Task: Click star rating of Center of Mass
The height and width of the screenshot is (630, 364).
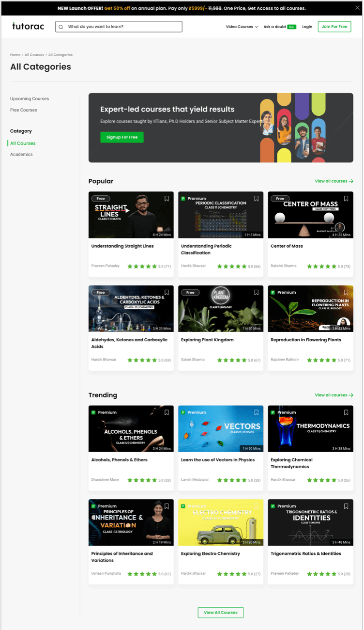Action: pyautogui.click(x=322, y=267)
